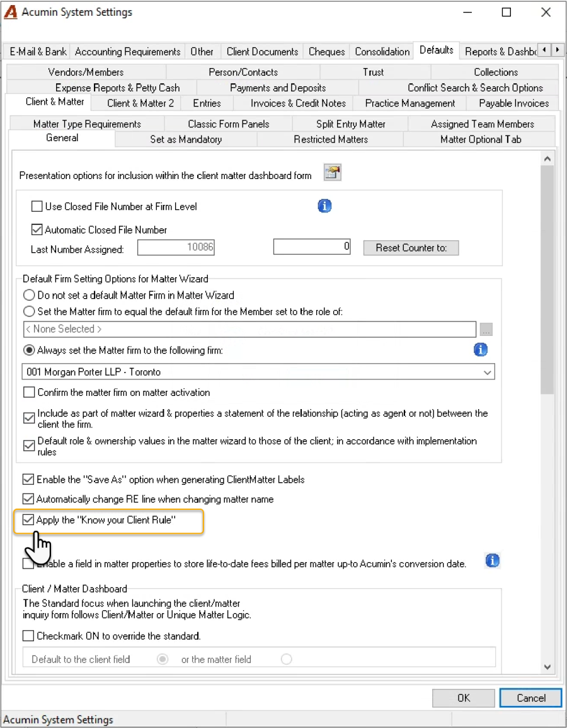The width and height of the screenshot is (567, 728).
Task: Check Checkmark ON to override the standard
Action: click(28, 635)
